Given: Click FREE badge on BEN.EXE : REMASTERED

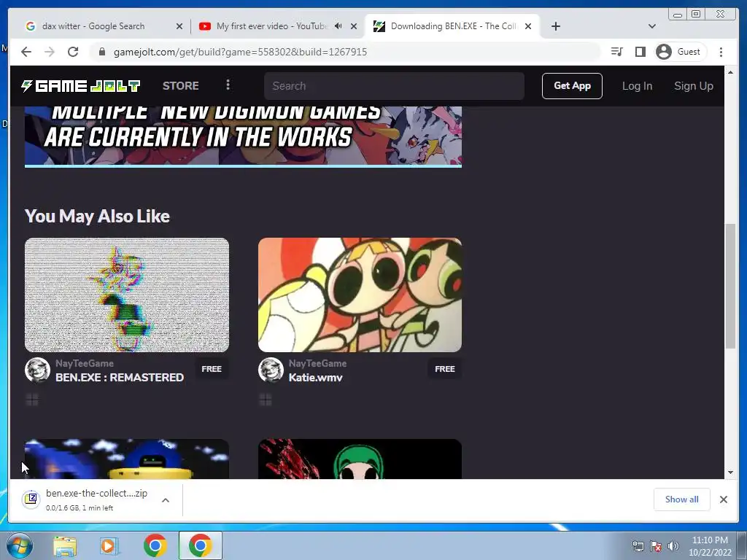Looking at the screenshot, I should (212, 369).
